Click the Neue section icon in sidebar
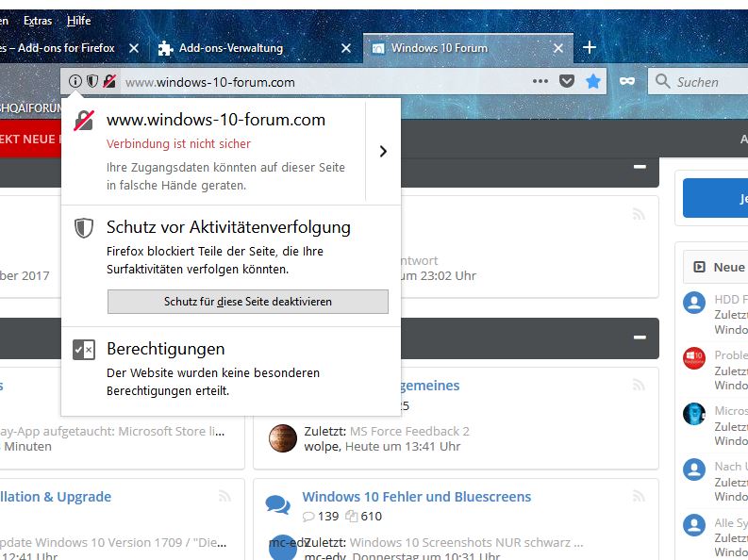 pyautogui.click(x=699, y=267)
